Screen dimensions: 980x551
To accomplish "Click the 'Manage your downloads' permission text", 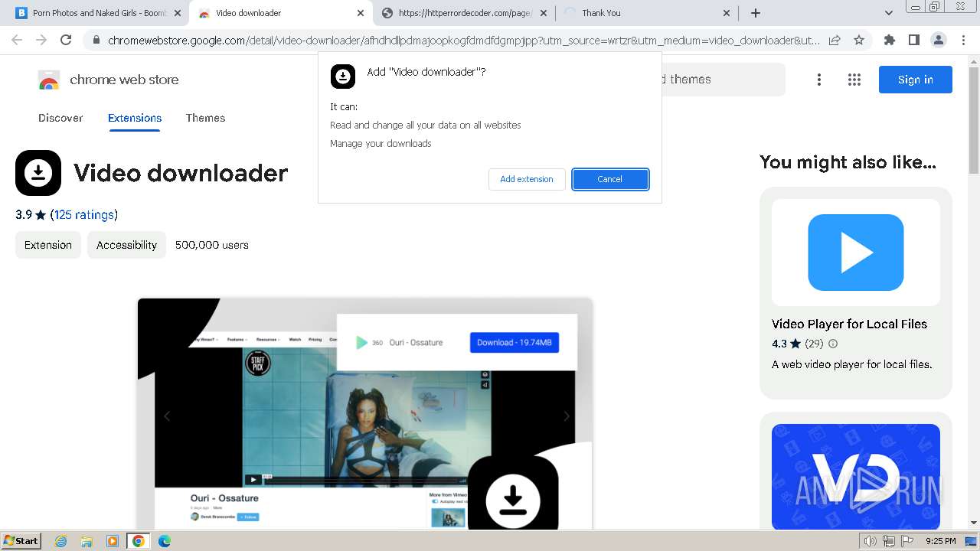I will (381, 143).
